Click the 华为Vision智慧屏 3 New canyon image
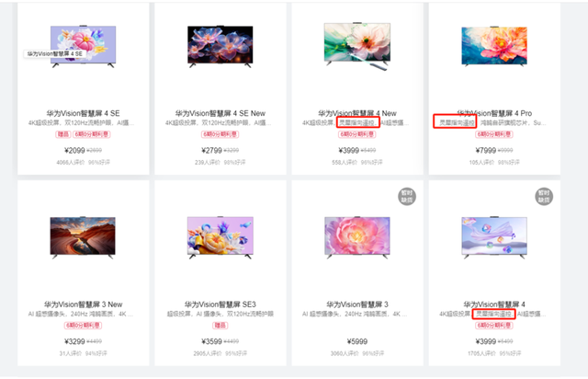Screen dimensions: 588x379 tap(83, 237)
